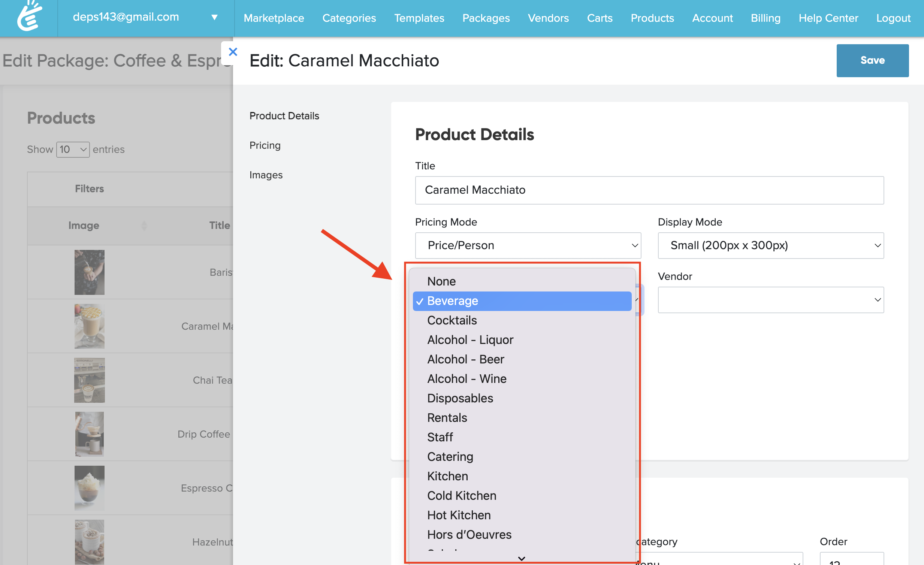
Task: Select Cocktails from the list
Action: point(452,320)
